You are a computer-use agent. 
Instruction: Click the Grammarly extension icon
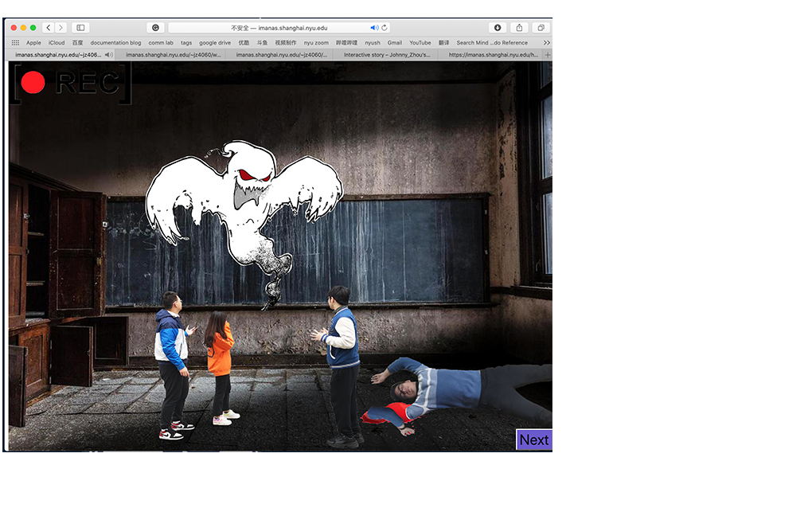pyautogui.click(x=155, y=28)
